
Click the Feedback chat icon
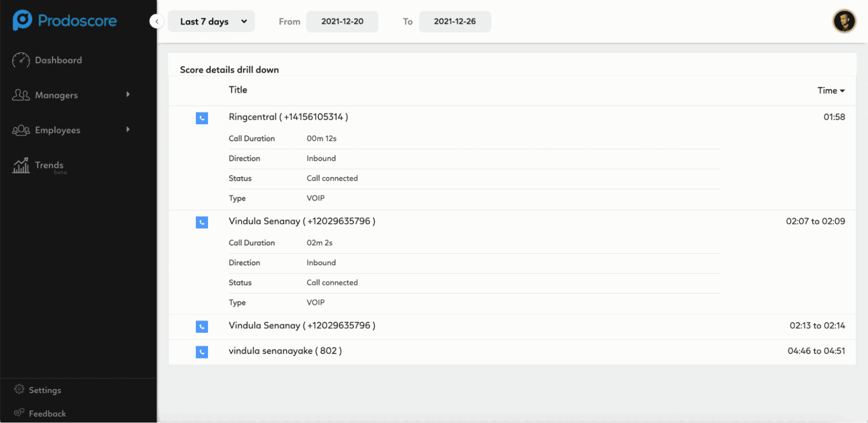[x=19, y=413]
